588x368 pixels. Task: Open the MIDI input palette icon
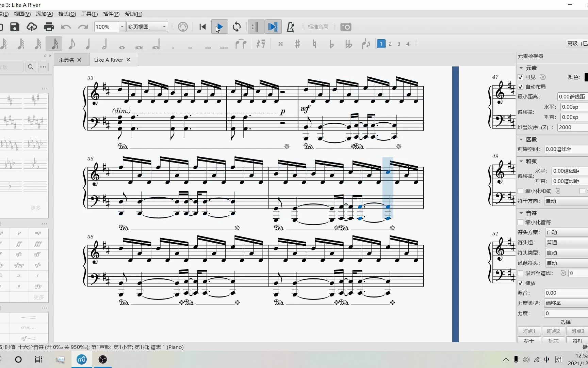tap(183, 27)
